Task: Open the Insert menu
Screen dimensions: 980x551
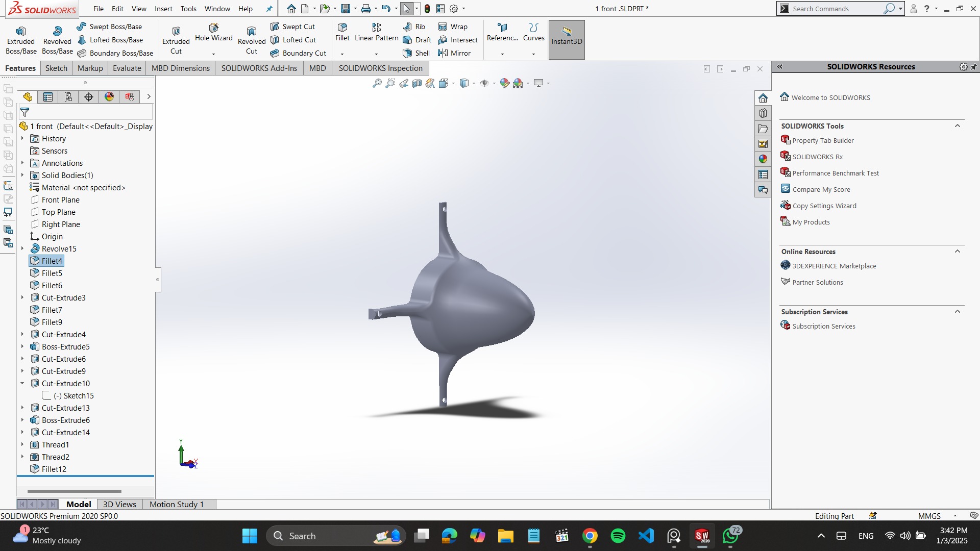Action: pos(163,9)
